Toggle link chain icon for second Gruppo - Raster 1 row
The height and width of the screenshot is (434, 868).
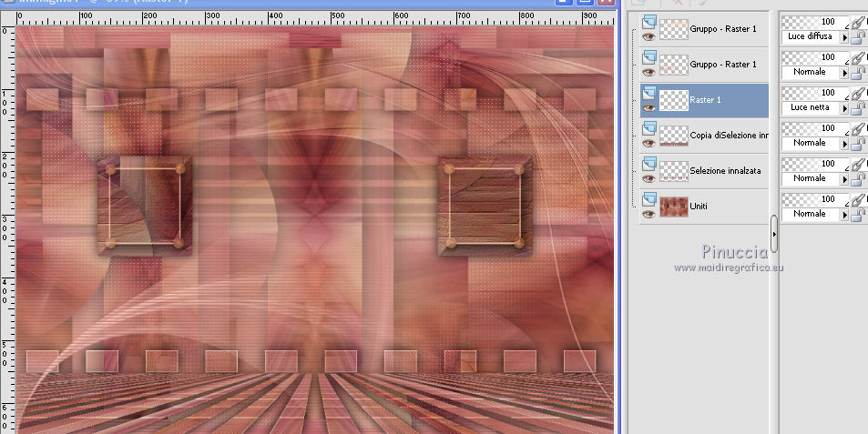pos(859,59)
